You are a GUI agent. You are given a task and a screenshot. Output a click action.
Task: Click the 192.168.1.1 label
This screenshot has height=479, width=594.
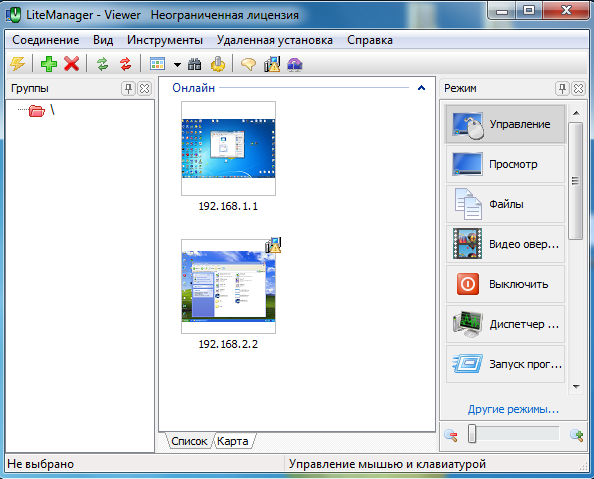228,206
